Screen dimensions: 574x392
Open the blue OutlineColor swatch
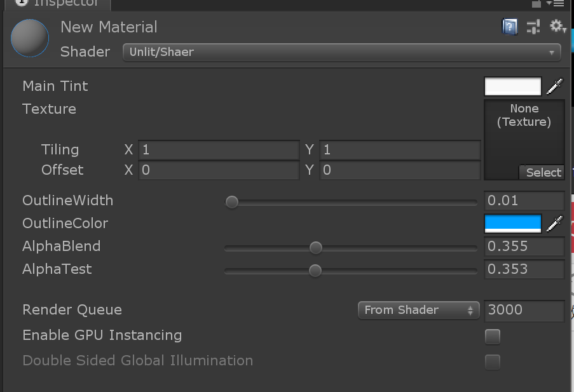tap(512, 224)
